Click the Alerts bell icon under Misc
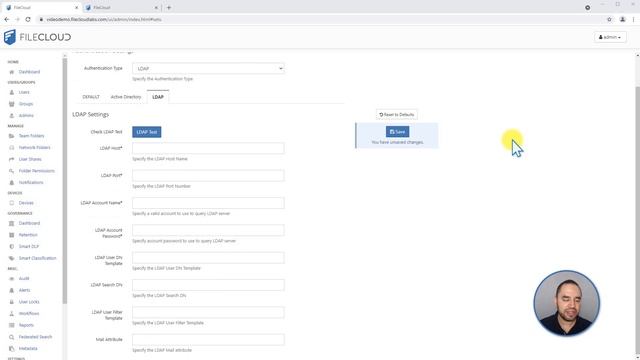 click(11, 290)
